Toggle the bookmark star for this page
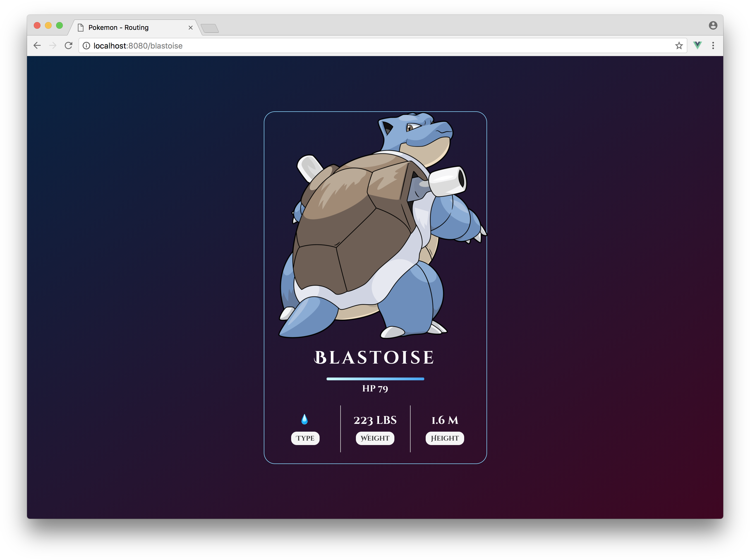This screenshot has height=560, width=750. (x=679, y=45)
